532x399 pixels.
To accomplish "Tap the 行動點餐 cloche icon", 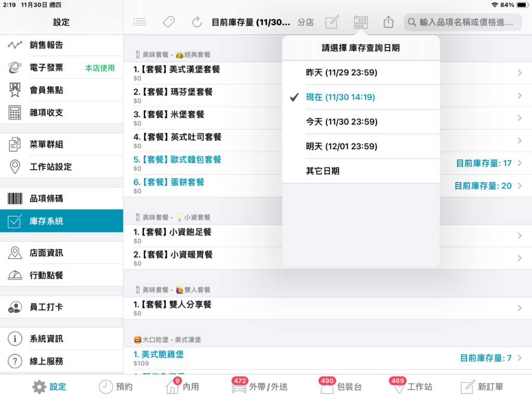I will coord(15,275).
